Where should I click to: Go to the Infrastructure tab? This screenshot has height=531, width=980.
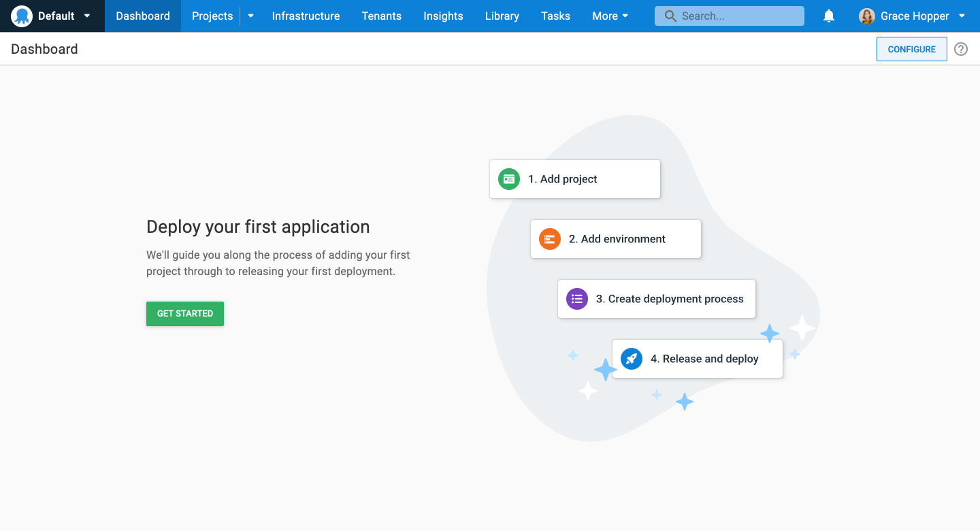306,16
